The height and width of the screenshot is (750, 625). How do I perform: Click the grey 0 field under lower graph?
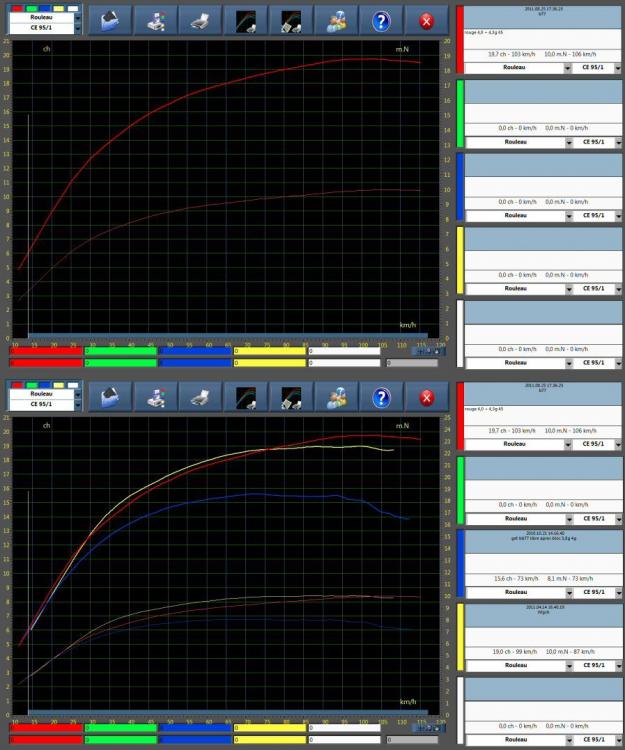(412, 739)
